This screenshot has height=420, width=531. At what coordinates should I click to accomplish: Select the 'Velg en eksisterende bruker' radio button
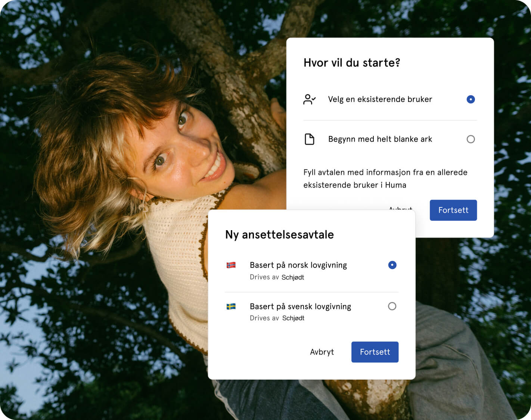tap(471, 99)
